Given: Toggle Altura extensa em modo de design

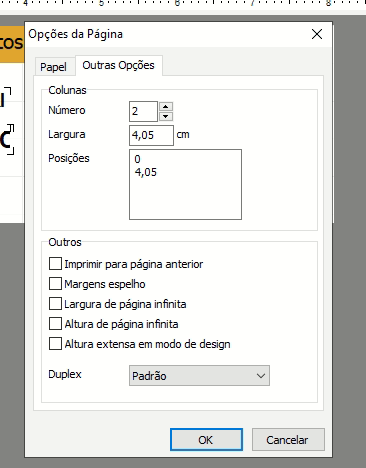Looking at the screenshot, I should click(55, 344).
